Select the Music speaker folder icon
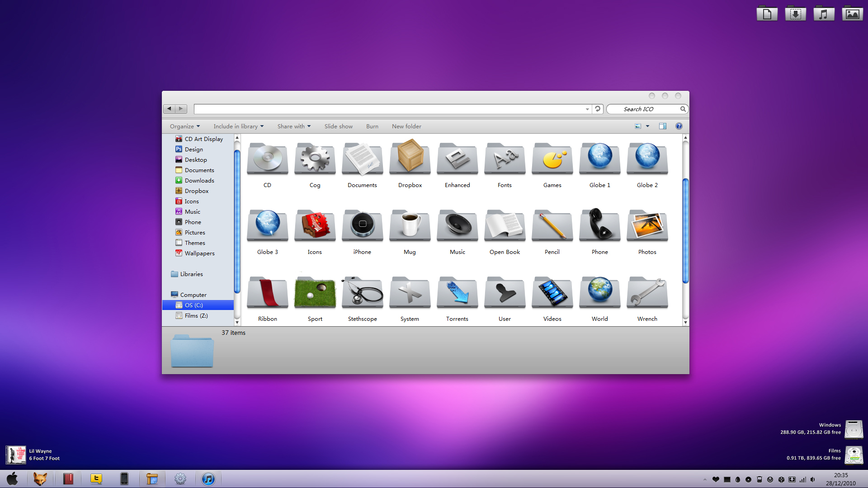The height and width of the screenshot is (488, 868). [x=458, y=225]
